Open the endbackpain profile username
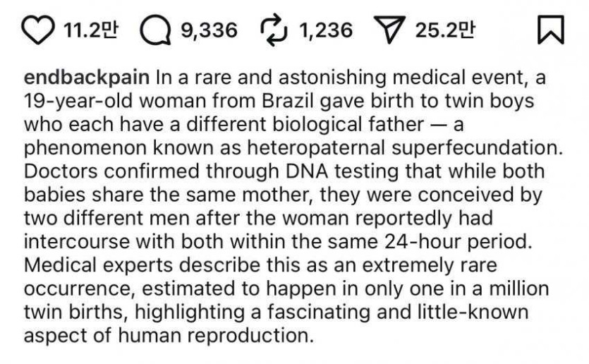The height and width of the screenshot is (364, 589). coord(87,75)
